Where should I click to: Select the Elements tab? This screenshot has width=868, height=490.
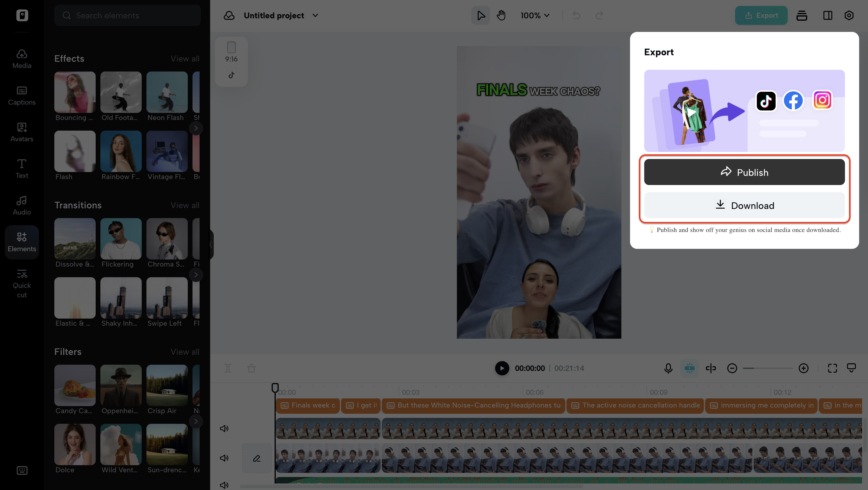point(21,242)
